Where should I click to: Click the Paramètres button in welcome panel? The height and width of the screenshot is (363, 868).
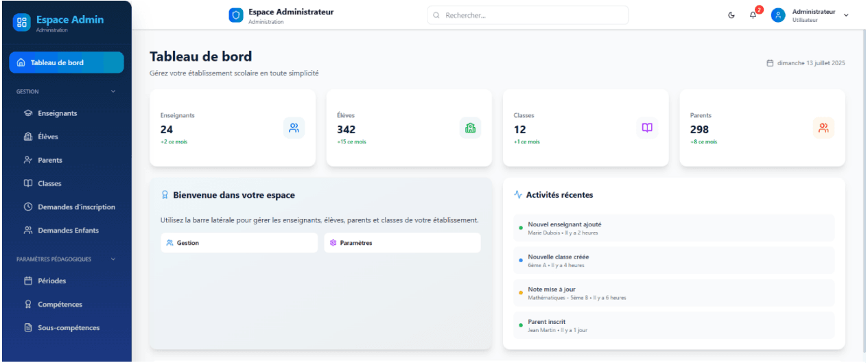pos(402,243)
